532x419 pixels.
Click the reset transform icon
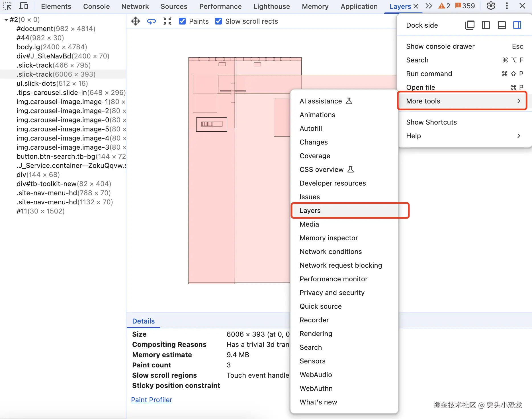click(x=167, y=21)
